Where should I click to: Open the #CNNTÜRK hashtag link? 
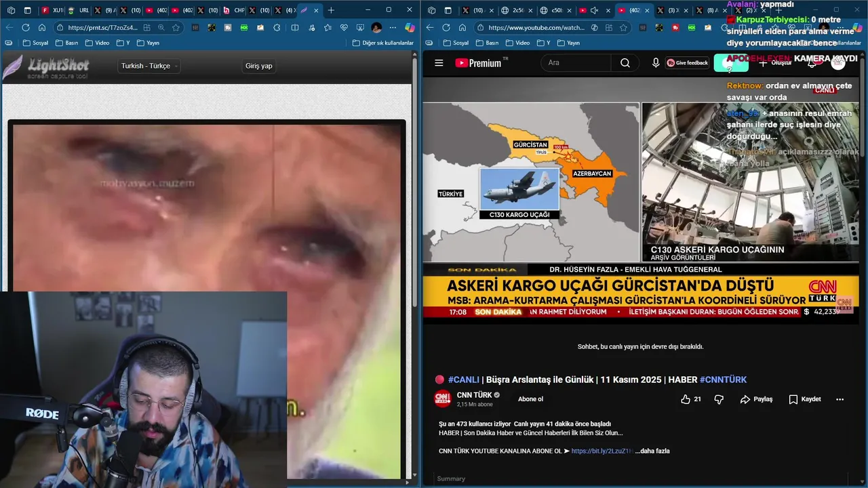[723, 380]
